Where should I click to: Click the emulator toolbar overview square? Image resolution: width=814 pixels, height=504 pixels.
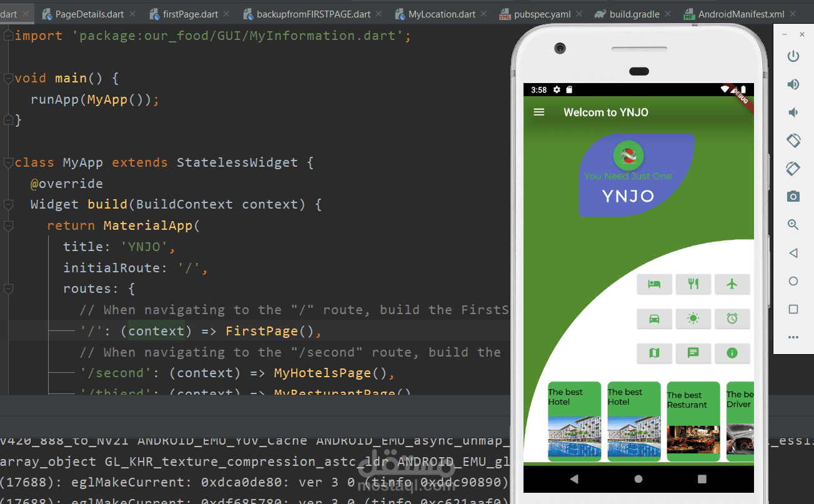click(793, 309)
